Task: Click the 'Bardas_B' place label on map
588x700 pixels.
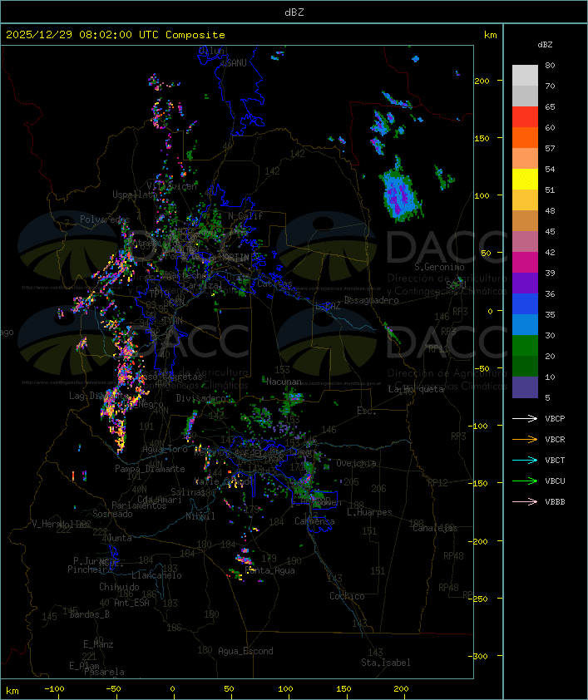Action: 89,614
